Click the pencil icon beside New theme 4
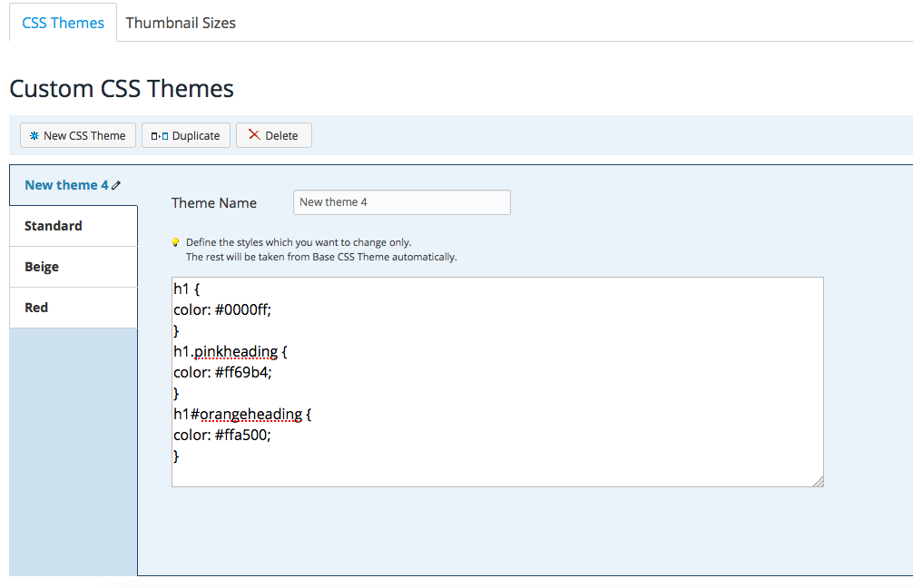Image resolution: width=913 pixels, height=588 pixels. tap(116, 185)
